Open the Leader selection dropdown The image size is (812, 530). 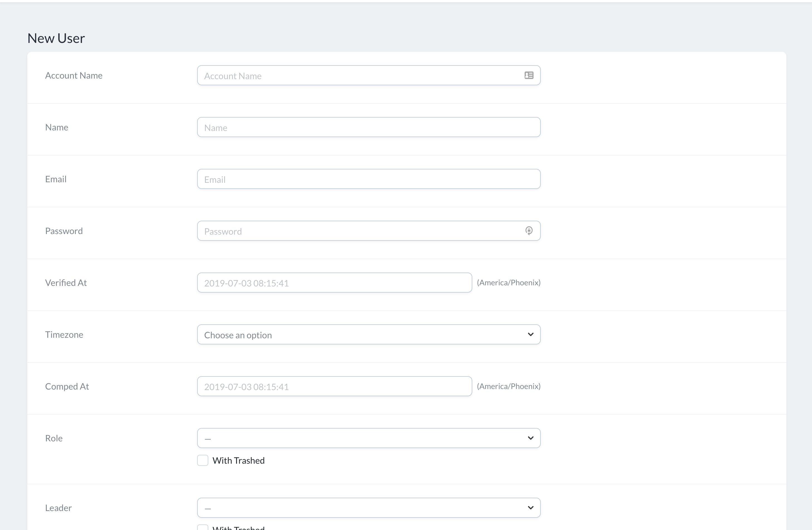pyautogui.click(x=368, y=507)
